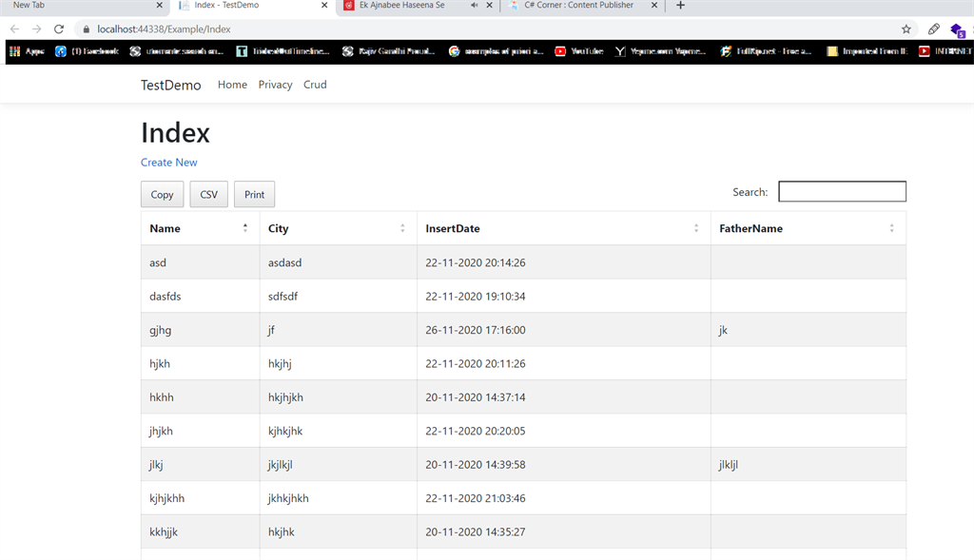Open the Yepme bookmark
974x560 pixels.
tap(660, 51)
